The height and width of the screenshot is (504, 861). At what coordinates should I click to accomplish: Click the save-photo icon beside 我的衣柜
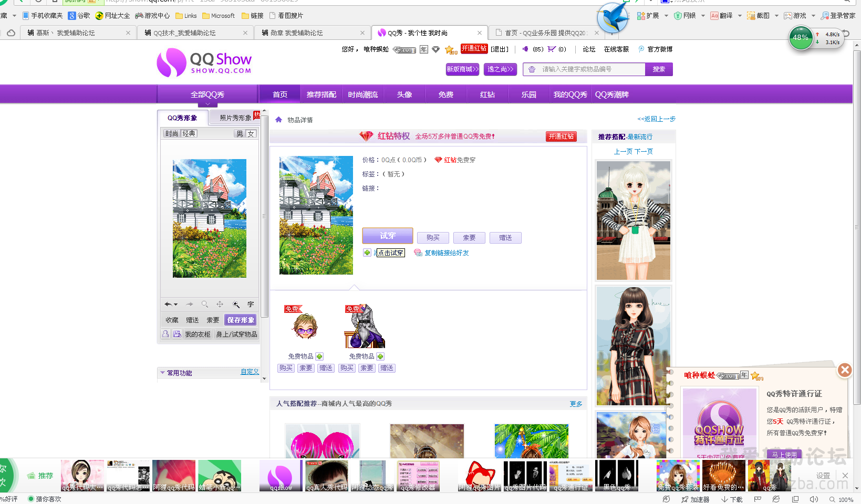point(177,334)
